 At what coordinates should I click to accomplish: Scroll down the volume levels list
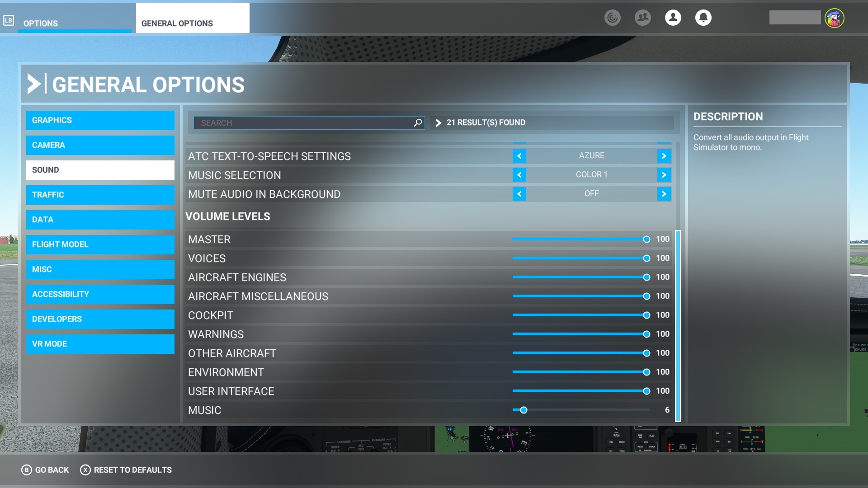678,417
